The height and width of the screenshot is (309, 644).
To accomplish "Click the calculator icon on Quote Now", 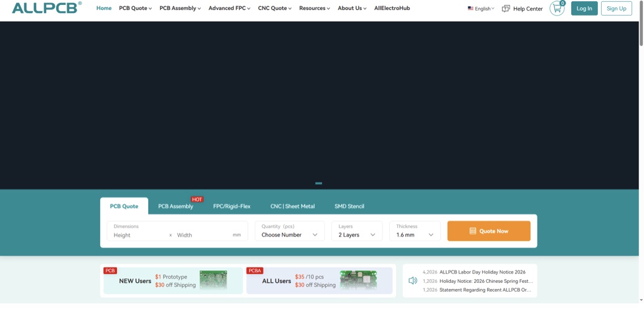I will 473,231.
